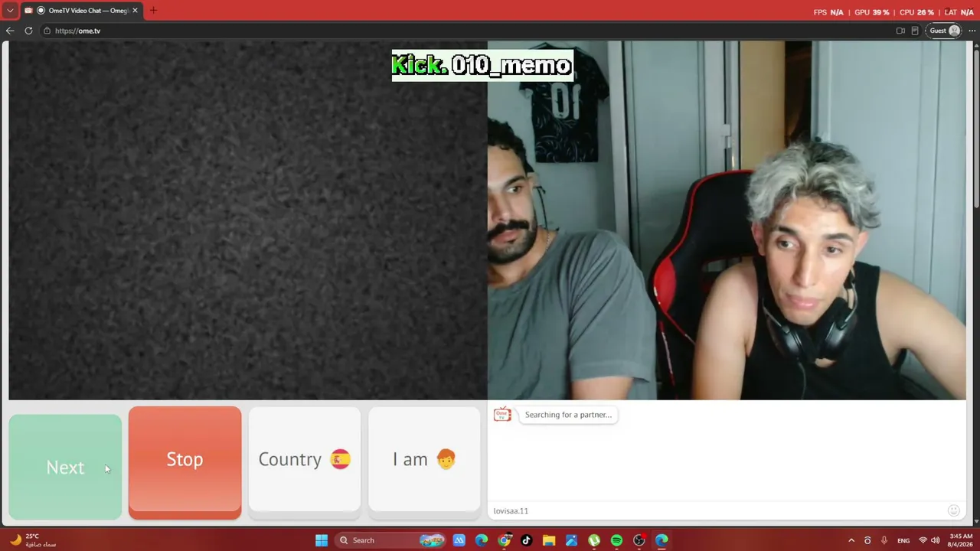Viewport: 980px width, 551px height.
Task: Stop the video chat search
Action: point(185,462)
